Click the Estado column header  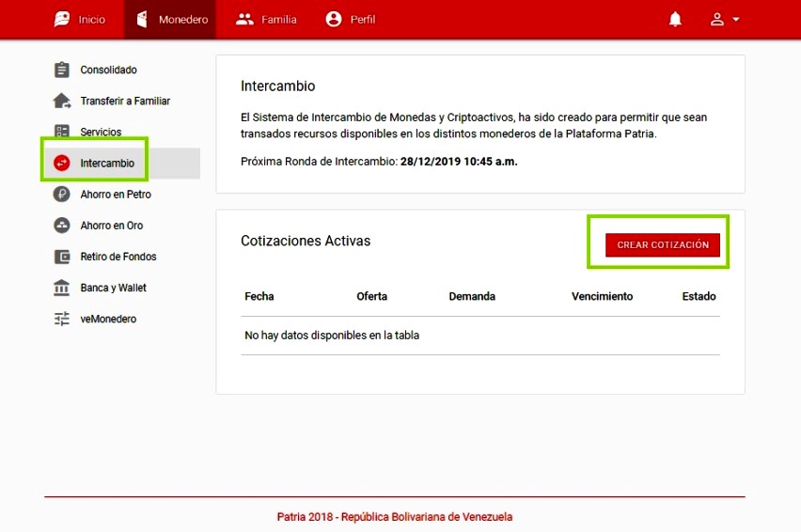coord(699,296)
